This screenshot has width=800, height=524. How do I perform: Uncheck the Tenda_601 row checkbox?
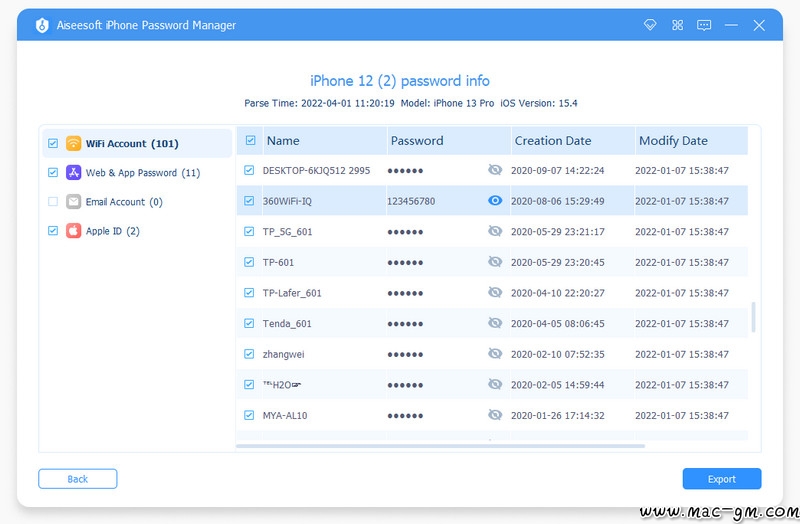pos(250,324)
